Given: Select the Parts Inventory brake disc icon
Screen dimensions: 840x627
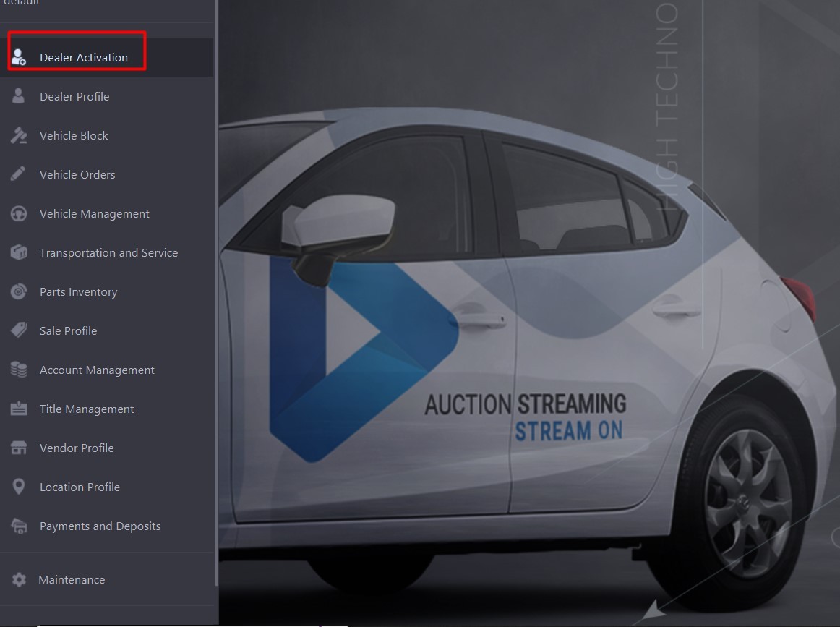Looking at the screenshot, I should pos(19,291).
